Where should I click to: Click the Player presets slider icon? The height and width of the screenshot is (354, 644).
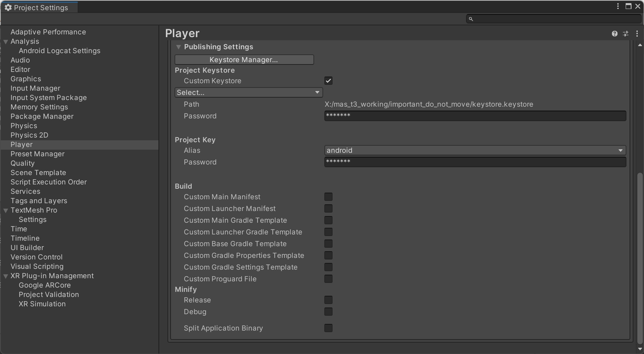pyautogui.click(x=626, y=34)
